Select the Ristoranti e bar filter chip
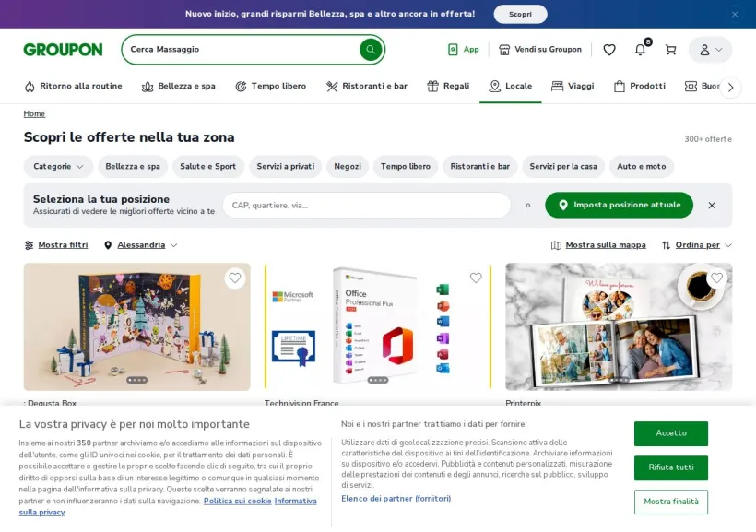Viewport: 756px width, 532px height. (479, 166)
